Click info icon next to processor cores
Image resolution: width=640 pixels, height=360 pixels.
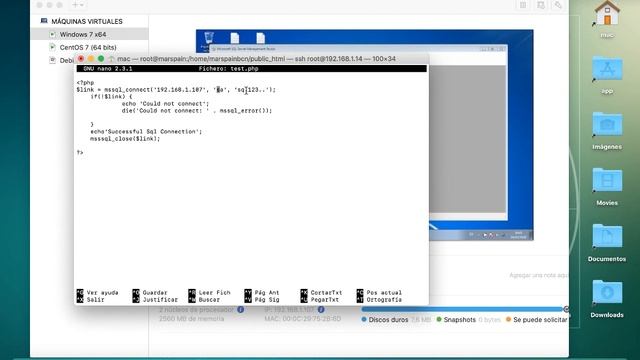click(x=240, y=310)
